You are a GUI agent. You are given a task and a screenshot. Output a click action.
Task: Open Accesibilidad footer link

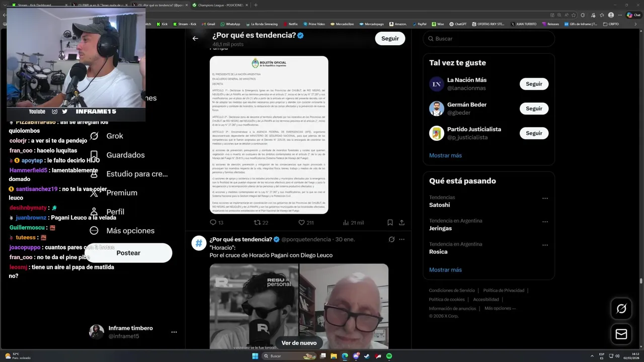[486, 300]
